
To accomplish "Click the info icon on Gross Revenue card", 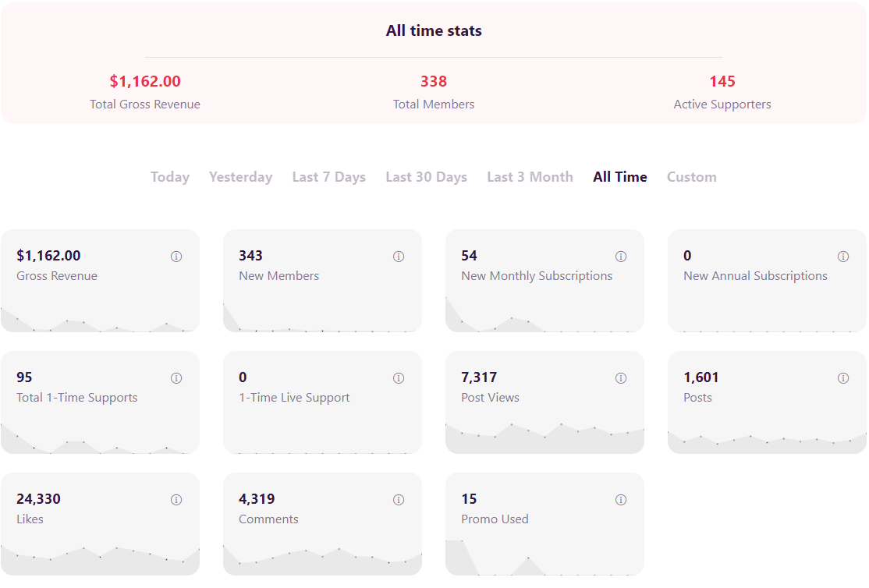I will click(176, 257).
